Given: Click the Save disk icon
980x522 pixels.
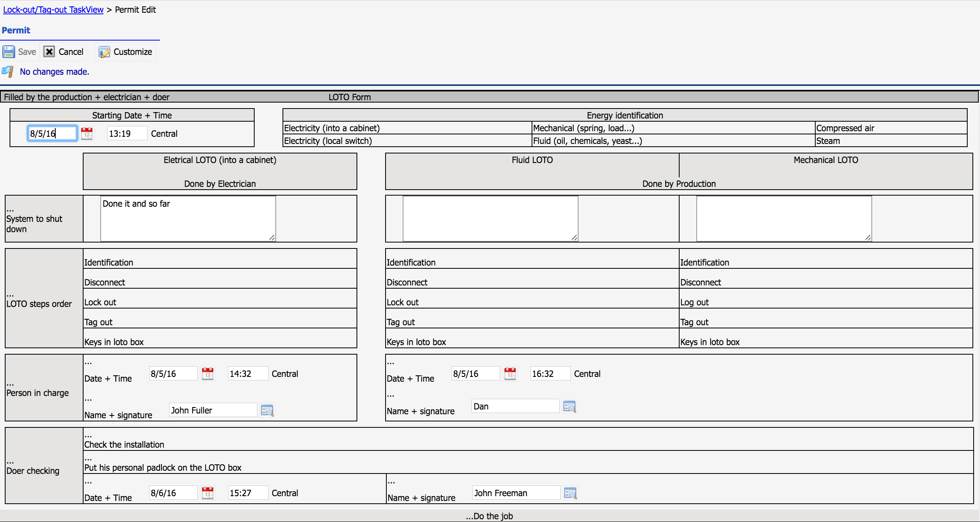Looking at the screenshot, I should pyautogui.click(x=9, y=52).
